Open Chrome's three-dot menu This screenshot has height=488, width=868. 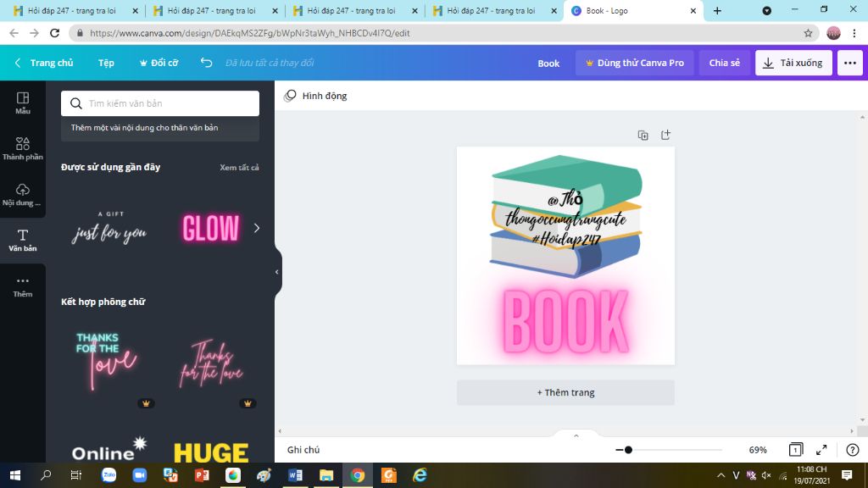tap(854, 33)
